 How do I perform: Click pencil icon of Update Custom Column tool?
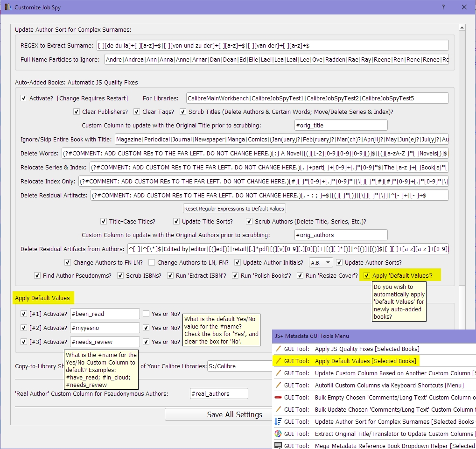pyautogui.click(x=278, y=373)
